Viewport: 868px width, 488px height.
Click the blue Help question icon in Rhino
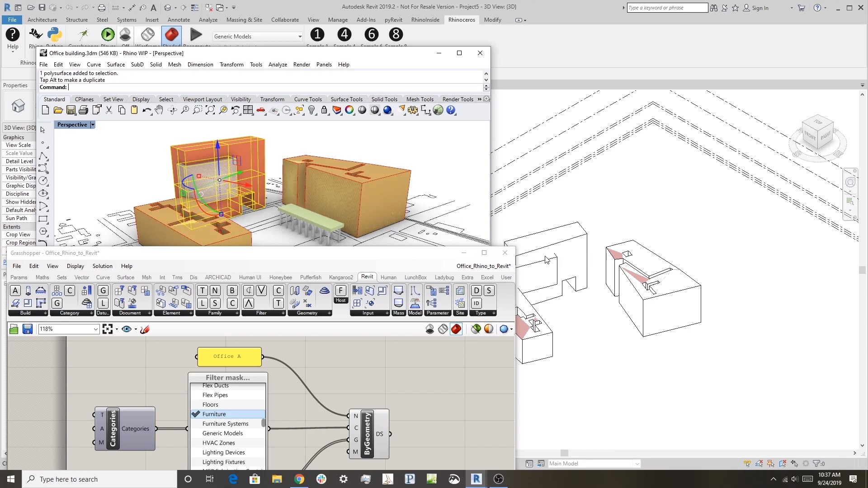[451, 110]
